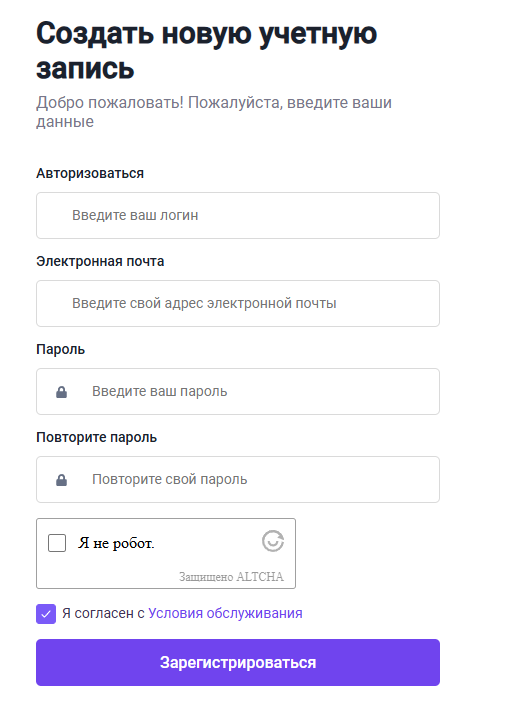Focus the email address input field
The image size is (512, 710).
click(238, 303)
